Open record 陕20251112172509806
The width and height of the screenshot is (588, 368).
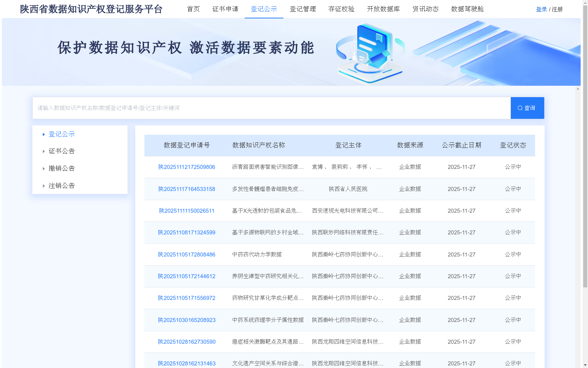(187, 167)
